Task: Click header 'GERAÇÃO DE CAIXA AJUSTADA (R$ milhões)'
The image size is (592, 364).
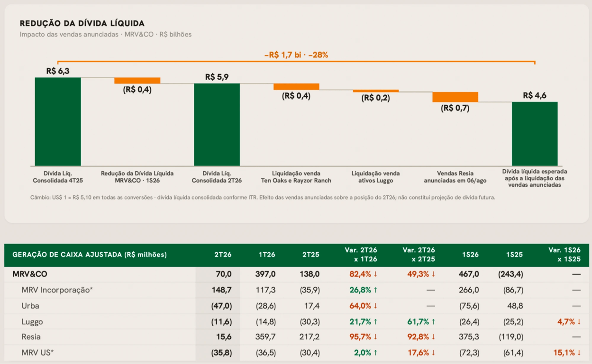Action: click(x=90, y=255)
